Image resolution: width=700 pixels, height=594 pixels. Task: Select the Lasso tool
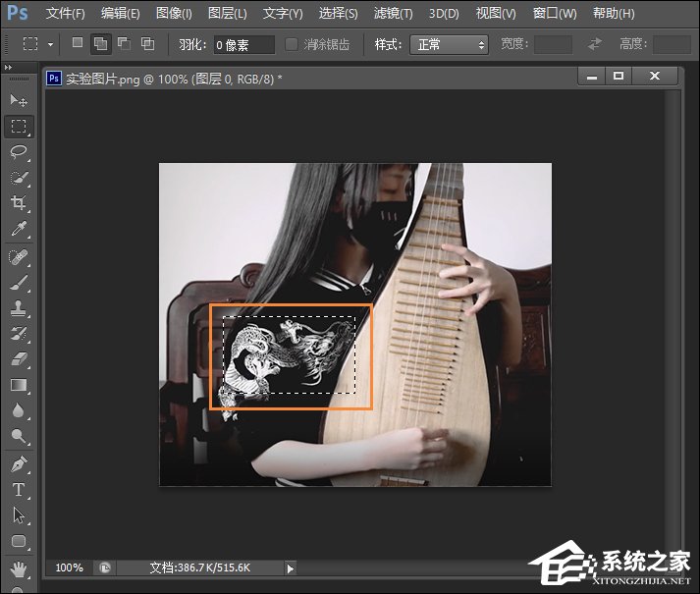[x=19, y=152]
